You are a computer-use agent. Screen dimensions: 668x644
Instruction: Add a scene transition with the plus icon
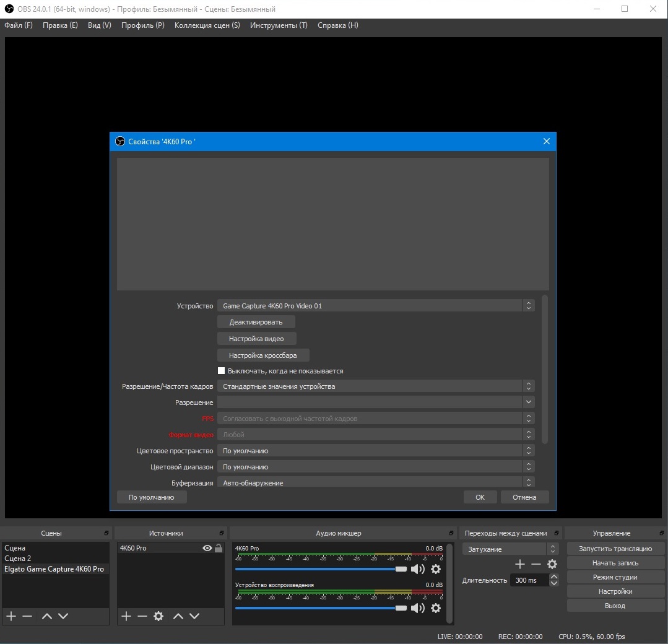click(520, 564)
